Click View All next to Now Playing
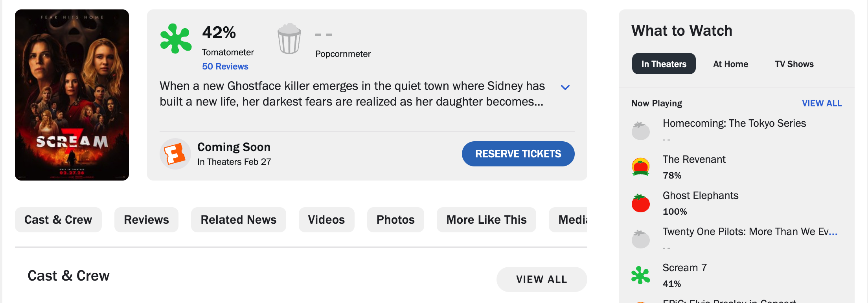 [x=822, y=103]
